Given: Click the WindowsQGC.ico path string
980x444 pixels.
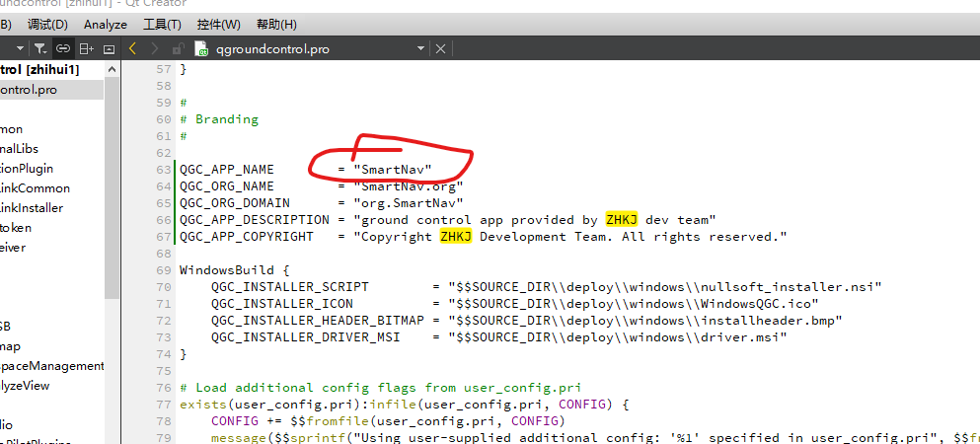Looking at the screenshot, I should (x=634, y=304).
